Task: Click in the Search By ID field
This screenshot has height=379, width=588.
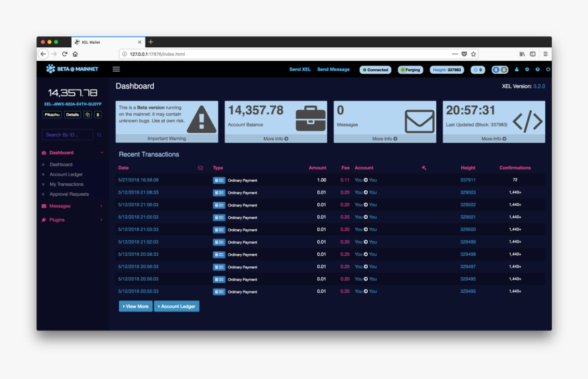Action: coord(68,135)
